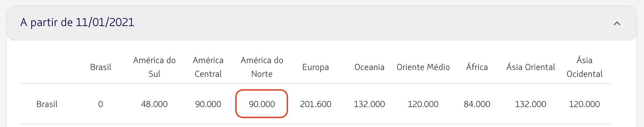The image size is (644, 127).
Task: Select the Oceania column header
Action: point(369,67)
